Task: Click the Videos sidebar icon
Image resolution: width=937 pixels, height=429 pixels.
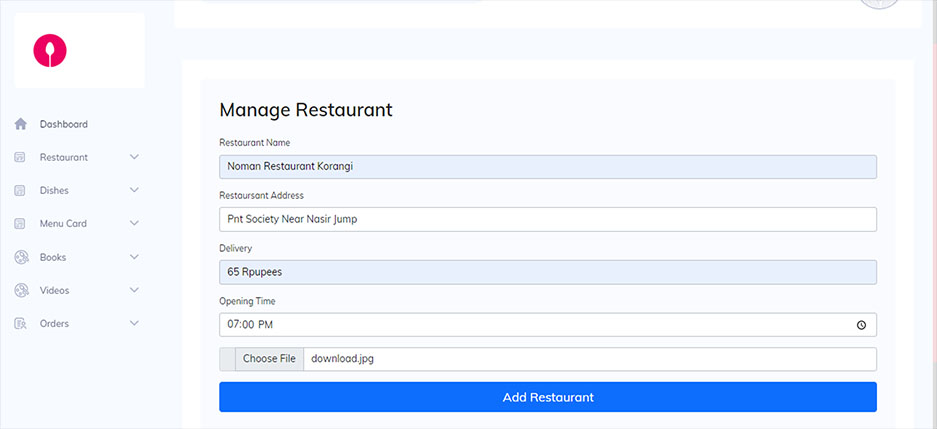Action: coord(20,290)
